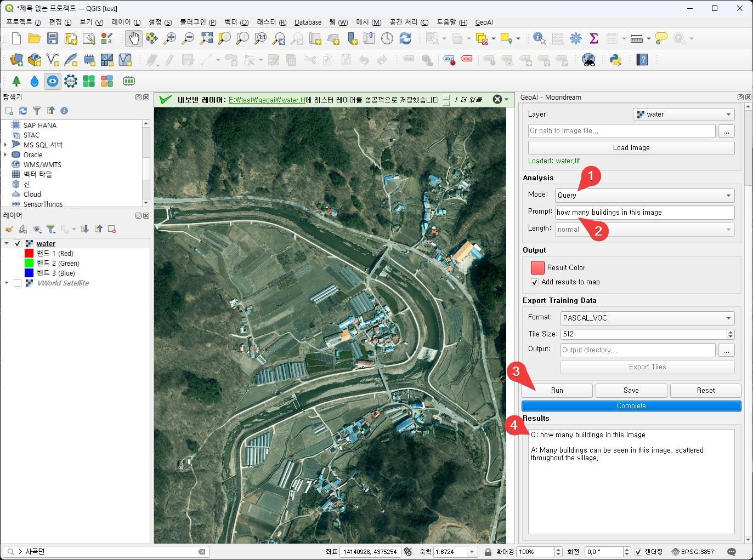Enable the VWorld Satellite layer checkbox
This screenshot has width=753, height=560.
[18, 283]
